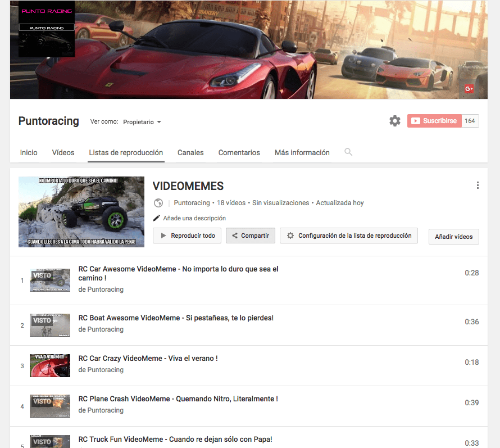This screenshot has width=500, height=448.
Task: Click the Compartir button
Action: point(251,236)
